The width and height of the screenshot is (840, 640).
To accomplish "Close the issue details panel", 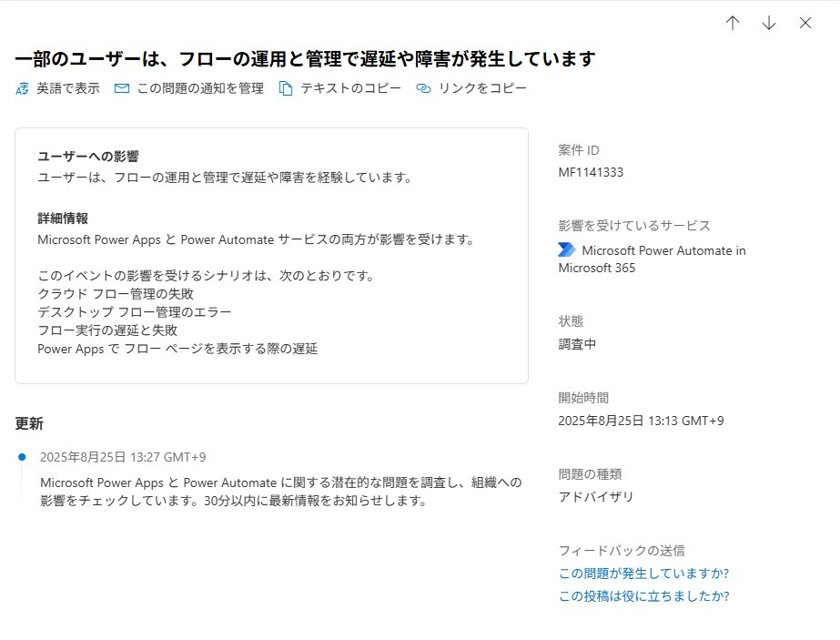I will pyautogui.click(x=805, y=23).
